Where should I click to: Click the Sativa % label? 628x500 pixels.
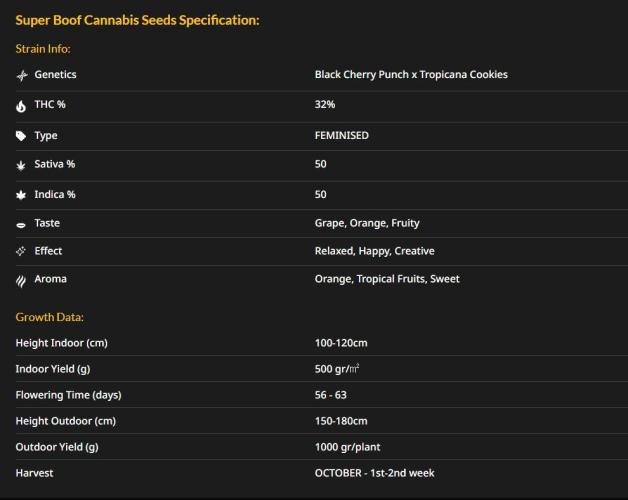(54, 164)
